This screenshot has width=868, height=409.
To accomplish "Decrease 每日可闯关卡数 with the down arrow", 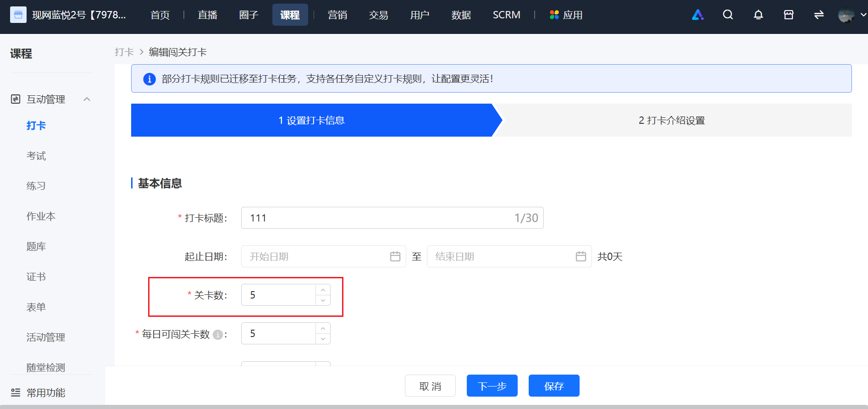I will click(323, 339).
